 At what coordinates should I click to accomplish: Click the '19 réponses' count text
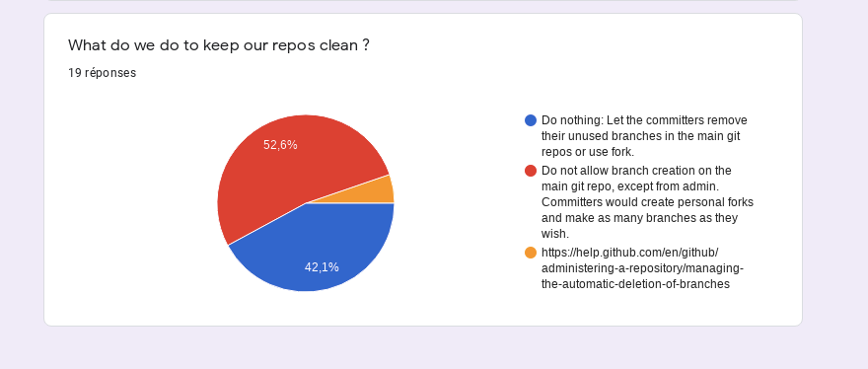[x=102, y=73]
